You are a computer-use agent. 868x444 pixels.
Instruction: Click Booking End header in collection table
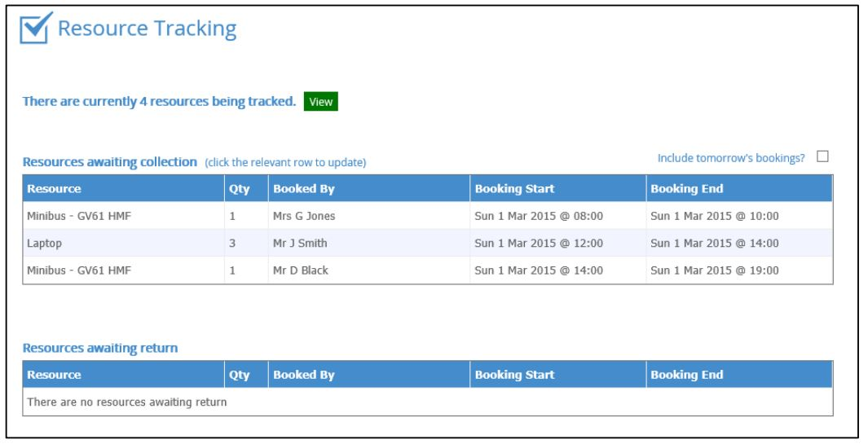click(739, 188)
